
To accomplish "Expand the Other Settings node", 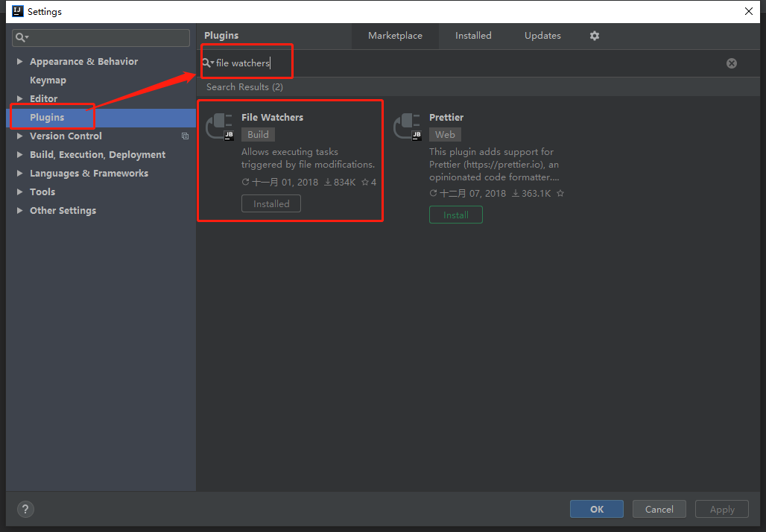I will pyautogui.click(x=19, y=211).
